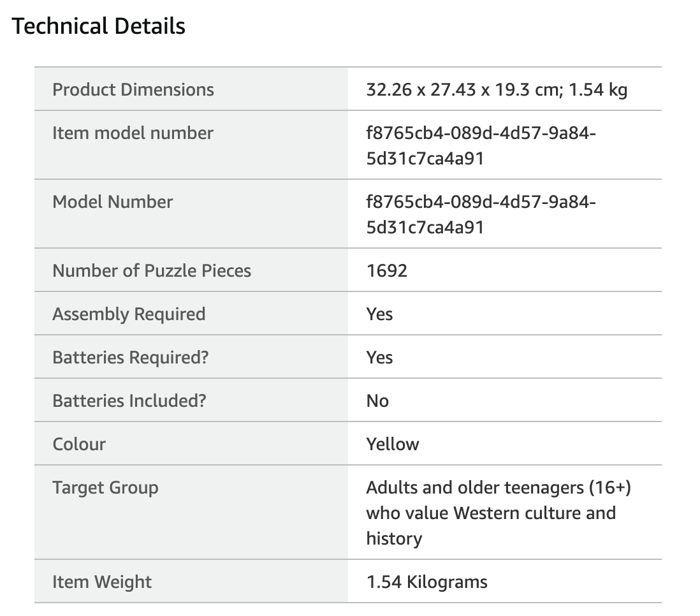The image size is (700, 616).
Task: Click the Yes value for Assembly Required
Action: coord(379,314)
